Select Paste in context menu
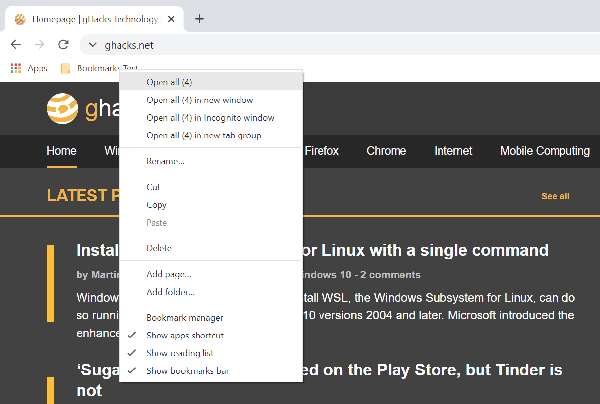The height and width of the screenshot is (404, 600). coord(211,222)
